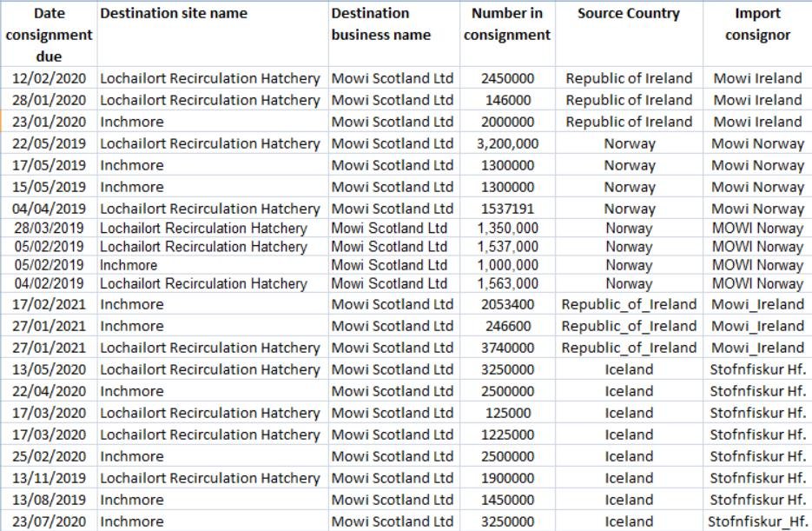The width and height of the screenshot is (812, 531).
Task: Click the date cell 13/05/2020
Action: 49,369
